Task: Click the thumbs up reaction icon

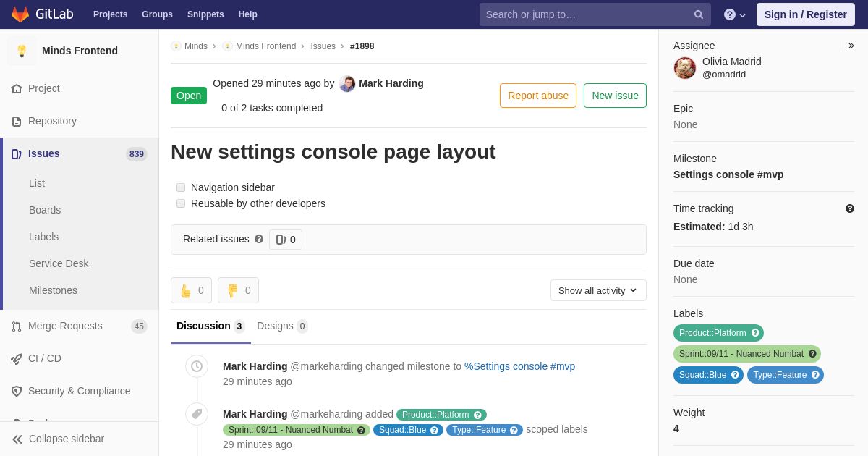Action: (186, 290)
